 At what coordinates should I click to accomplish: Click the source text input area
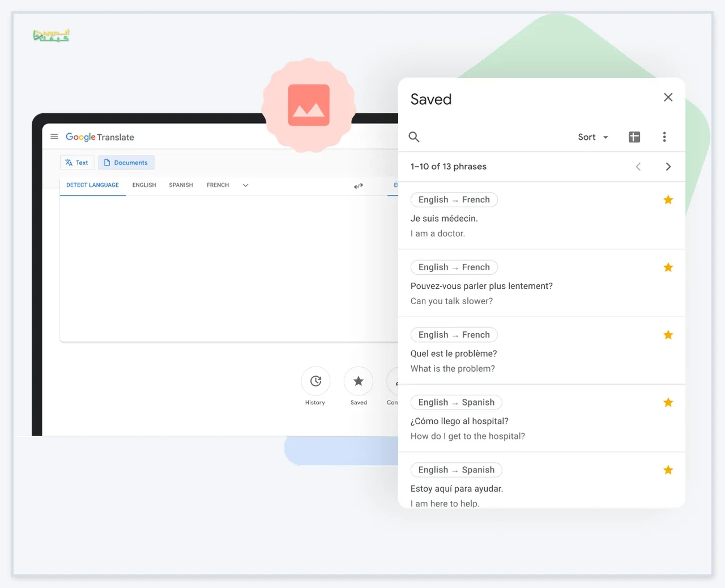(229, 268)
